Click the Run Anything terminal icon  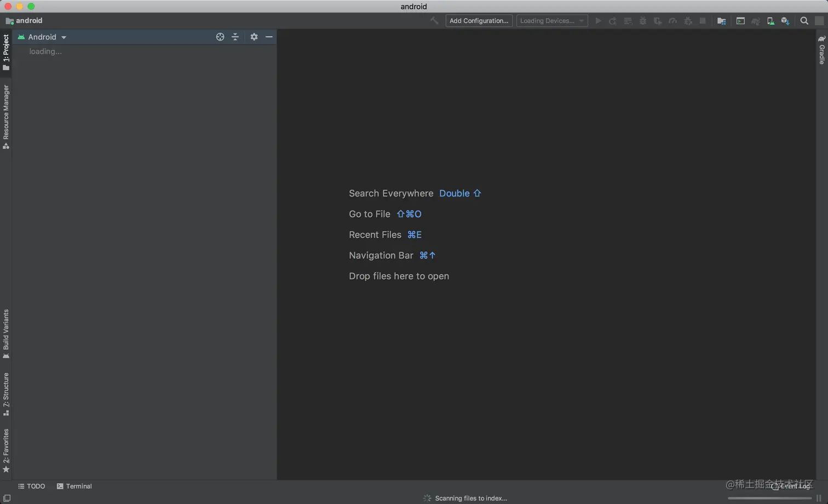pyautogui.click(x=740, y=21)
